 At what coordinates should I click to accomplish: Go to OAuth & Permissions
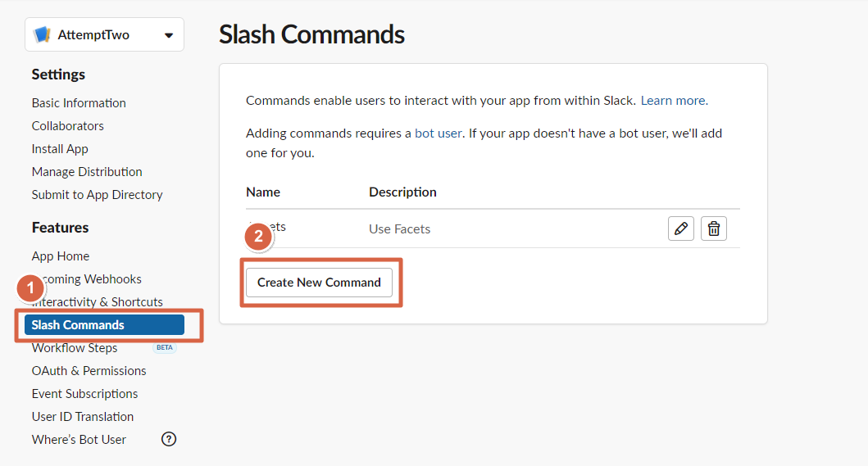coord(89,371)
